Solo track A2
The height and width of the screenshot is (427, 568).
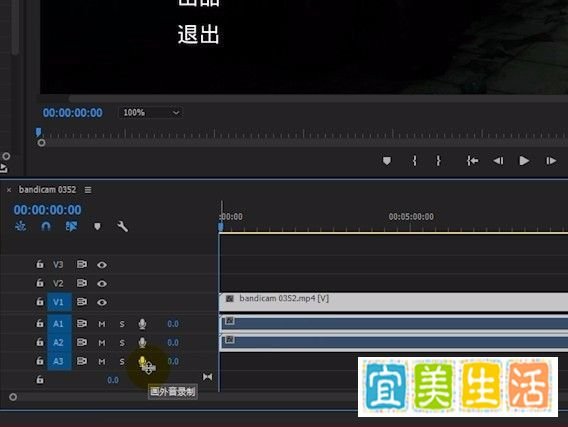tap(122, 343)
